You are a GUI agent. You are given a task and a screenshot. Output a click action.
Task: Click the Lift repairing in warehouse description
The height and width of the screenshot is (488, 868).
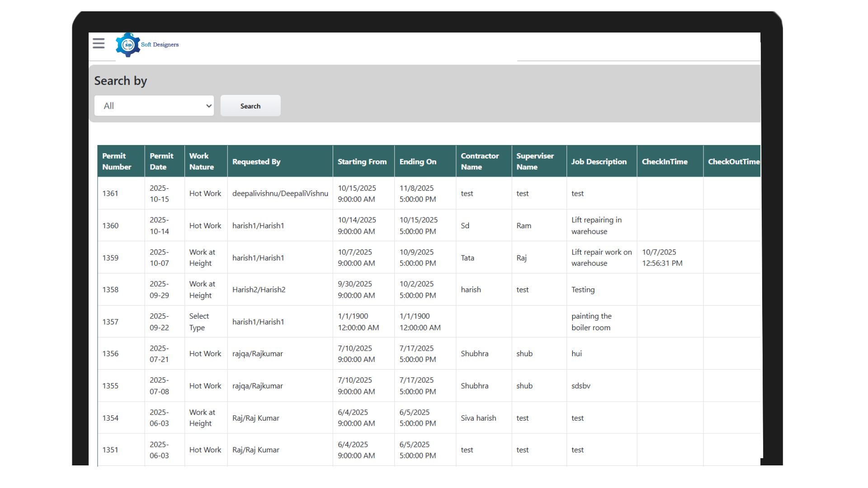coord(597,225)
